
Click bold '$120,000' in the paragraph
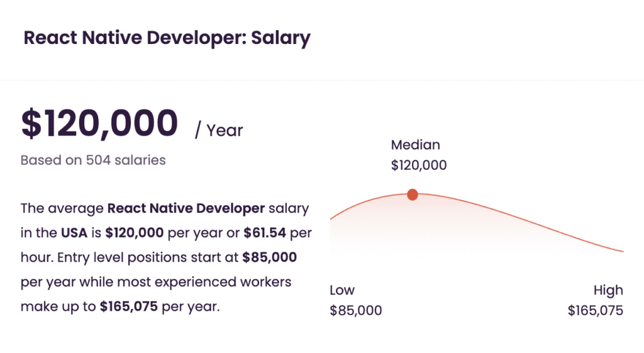tap(135, 233)
